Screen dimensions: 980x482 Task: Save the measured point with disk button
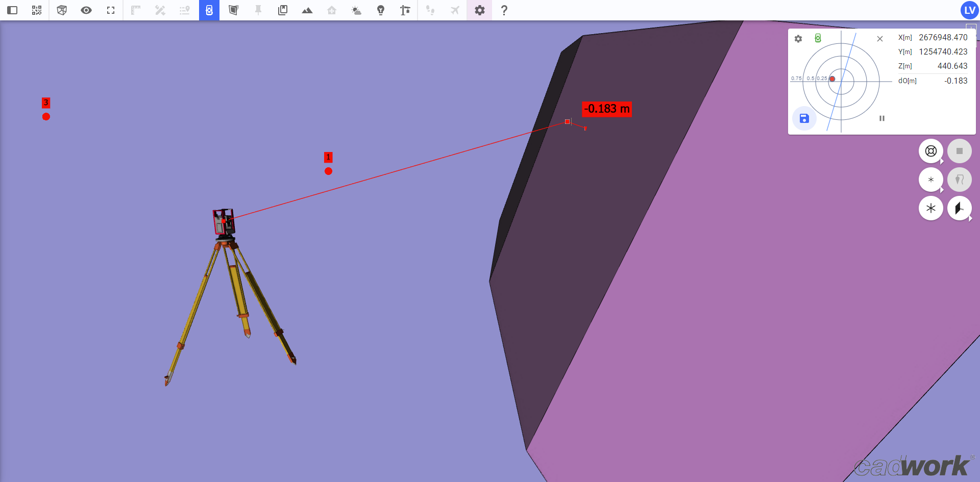pos(804,118)
